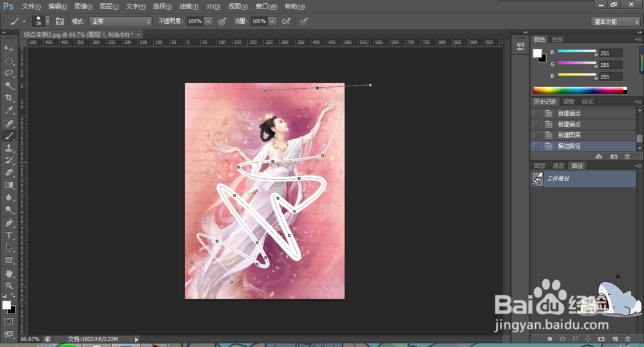The width and height of the screenshot is (644, 347).
Task: Open the 流量 slider dropdown arrow
Action: pos(272,21)
